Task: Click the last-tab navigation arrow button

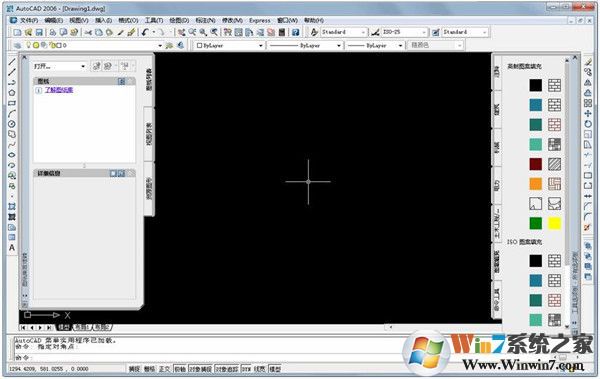Action: [49, 327]
